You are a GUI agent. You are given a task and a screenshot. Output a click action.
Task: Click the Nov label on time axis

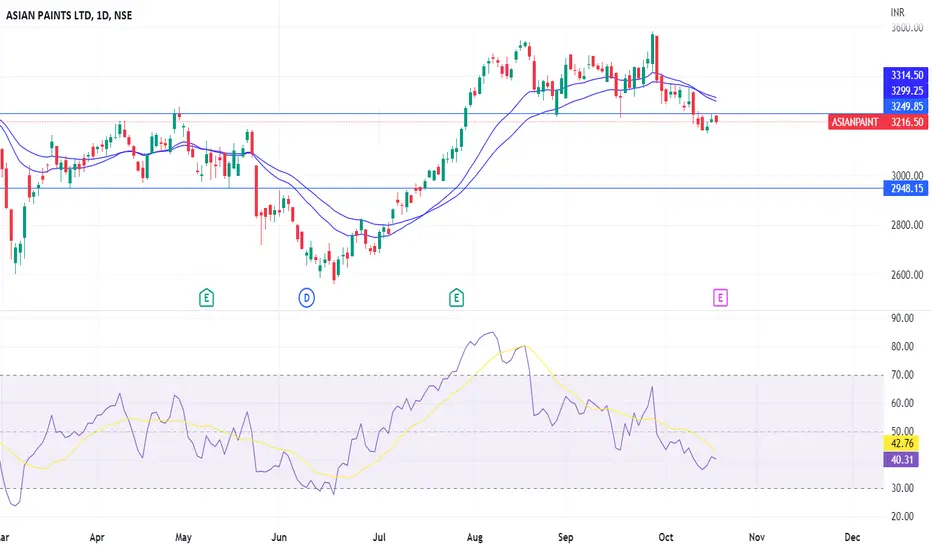(757, 538)
